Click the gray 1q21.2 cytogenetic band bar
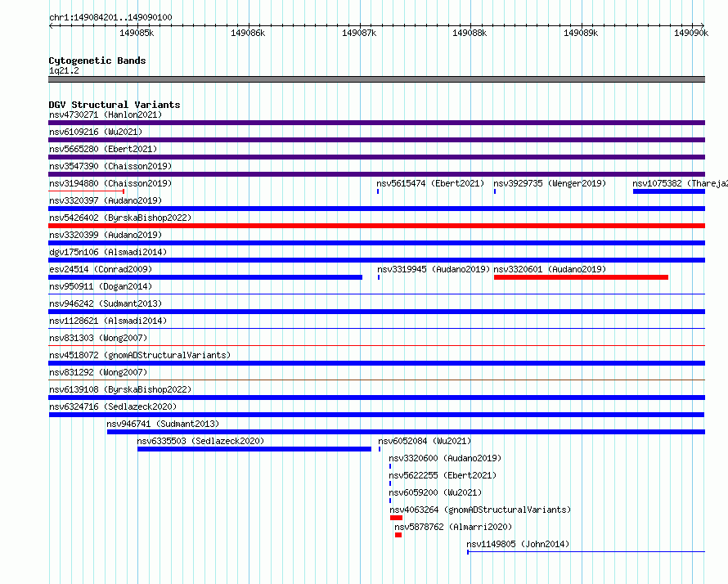The image size is (728, 584). [376, 79]
